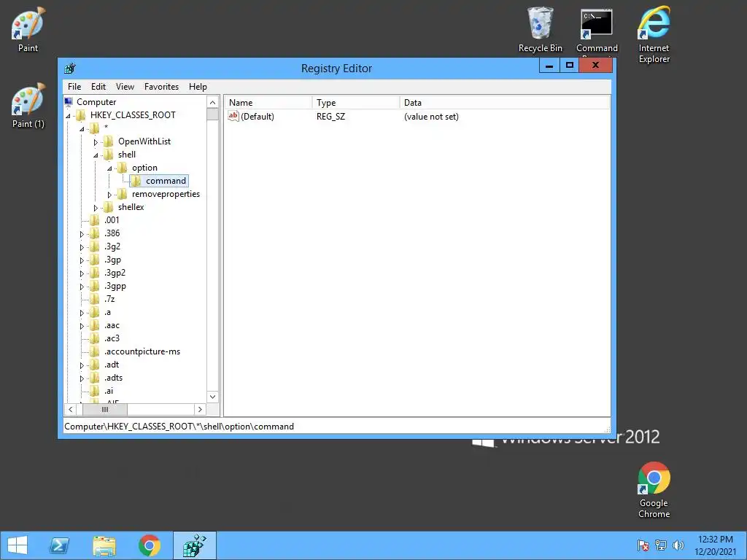Image resolution: width=747 pixels, height=560 pixels.
Task: Open the File menu
Action: (x=74, y=87)
